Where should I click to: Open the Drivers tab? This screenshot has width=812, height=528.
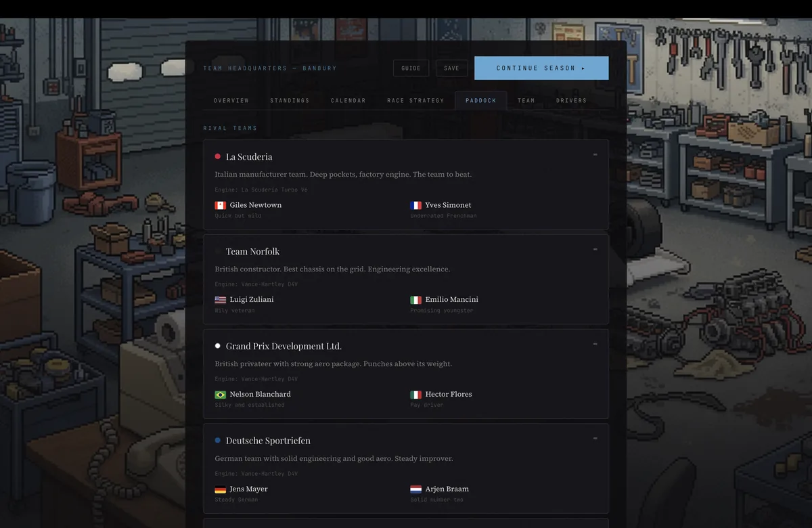point(572,100)
